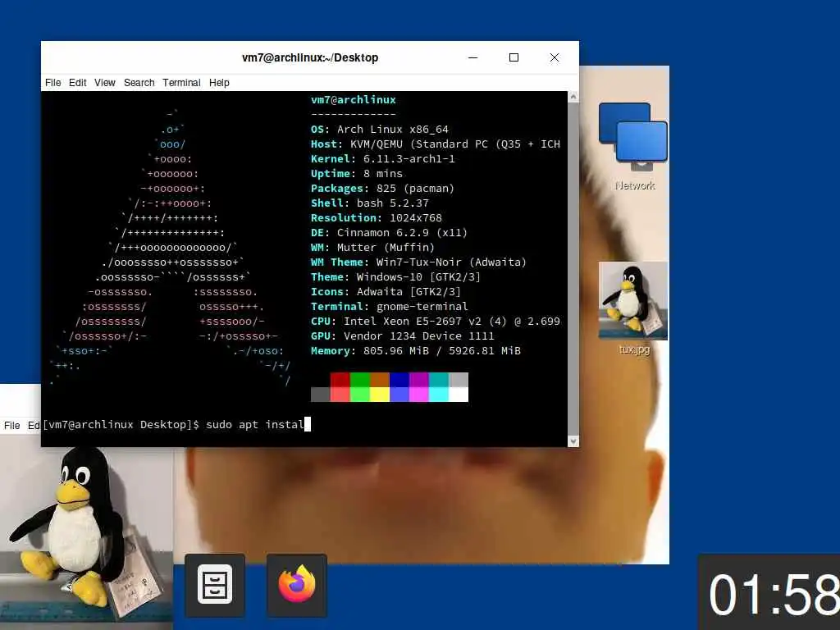Open the file manager panel launcher
Viewport: 840px width, 630px height.
[215, 585]
